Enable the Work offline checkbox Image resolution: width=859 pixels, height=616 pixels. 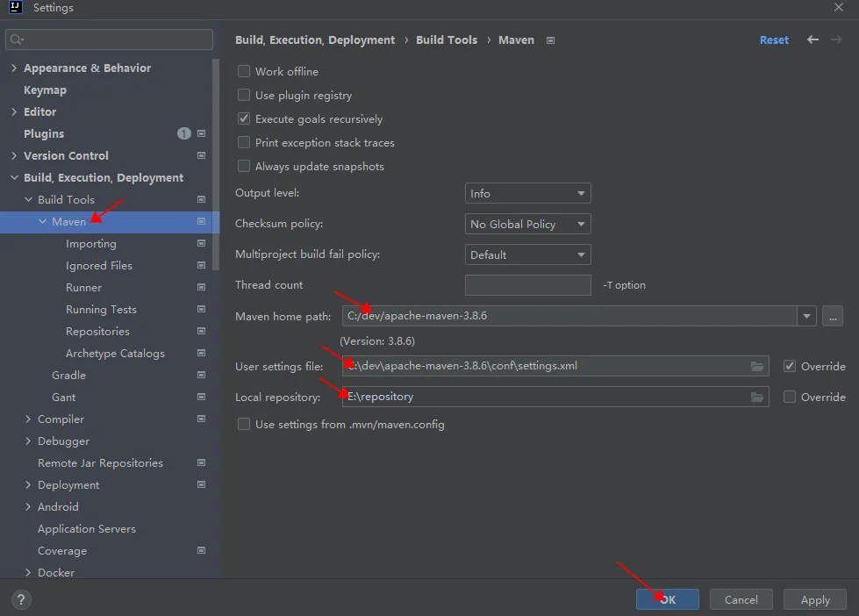(x=244, y=72)
